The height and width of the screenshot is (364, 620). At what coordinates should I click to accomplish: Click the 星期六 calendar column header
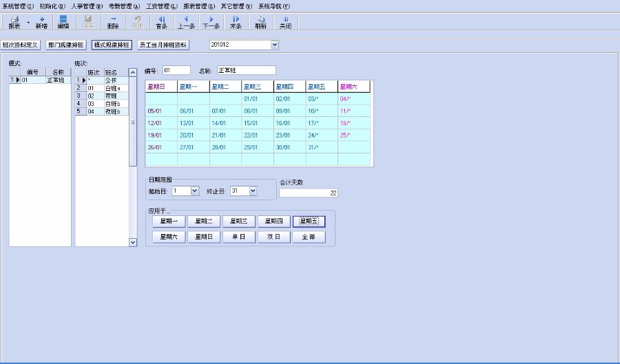point(354,87)
